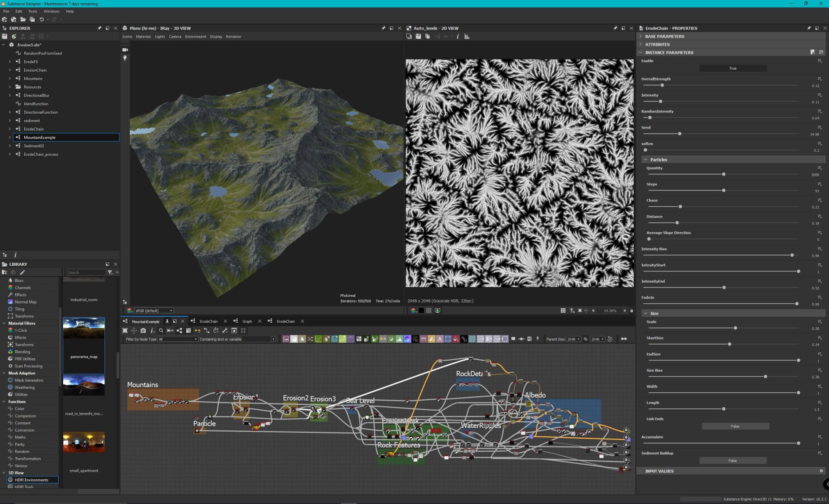This screenshot has width=829, height=504.
Task: Select Mask Generators in Library
Action: point(29,380)
